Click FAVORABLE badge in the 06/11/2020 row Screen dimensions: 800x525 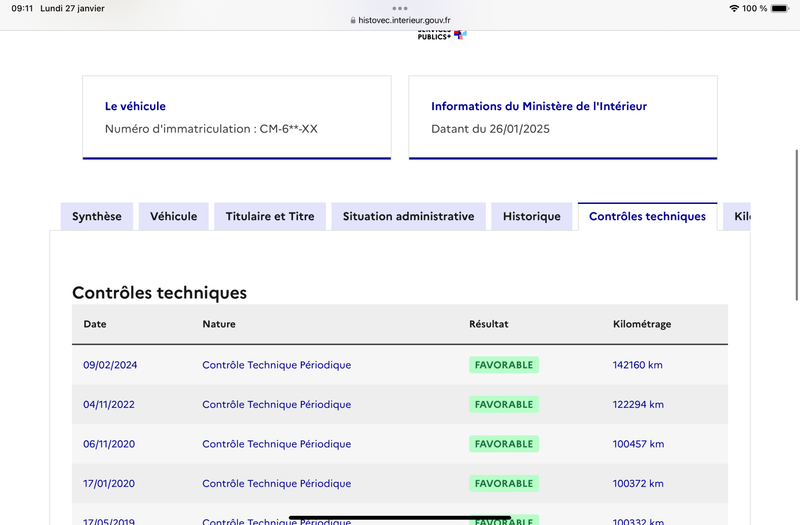pyautogui.click(x=504, y=444)
